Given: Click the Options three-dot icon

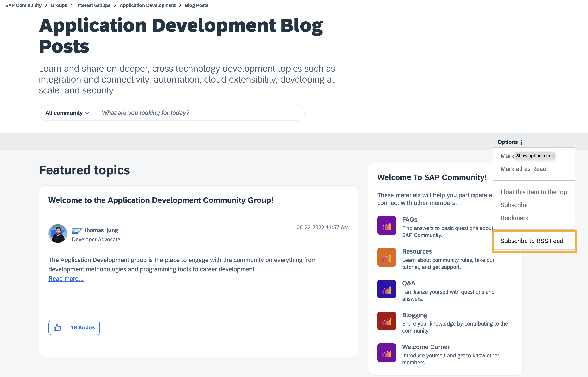Looking at the screenshot, I should click(x=522, y=142).
